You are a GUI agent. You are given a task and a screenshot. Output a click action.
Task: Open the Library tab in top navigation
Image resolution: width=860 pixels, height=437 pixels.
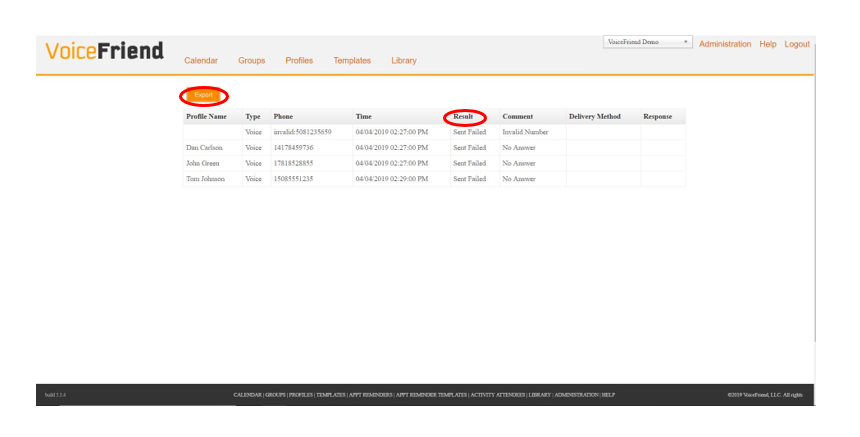(404, 60)
